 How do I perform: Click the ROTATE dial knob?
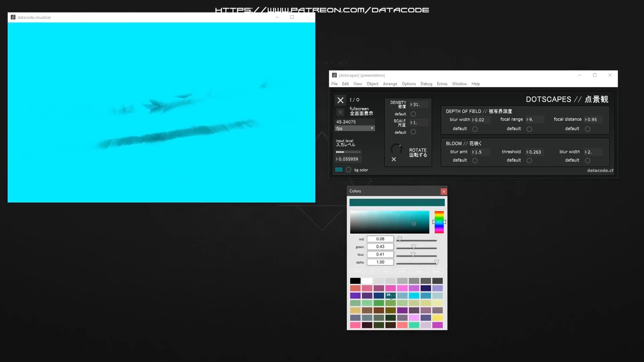pos(396,149)
